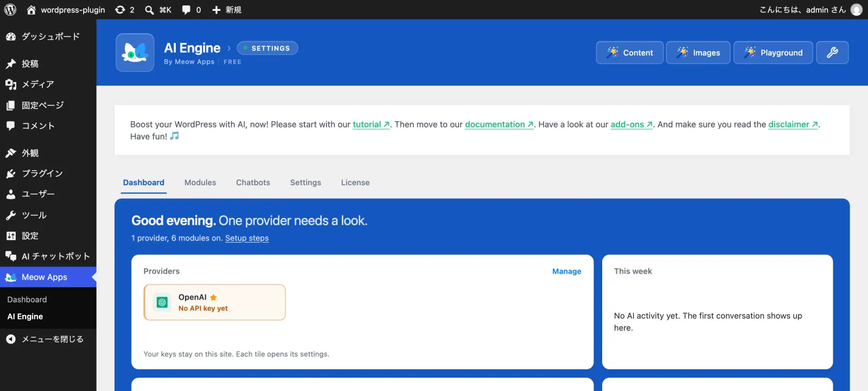868x391 pixels.
Task: Click the admin avatar icon
Action: (856, 10)
